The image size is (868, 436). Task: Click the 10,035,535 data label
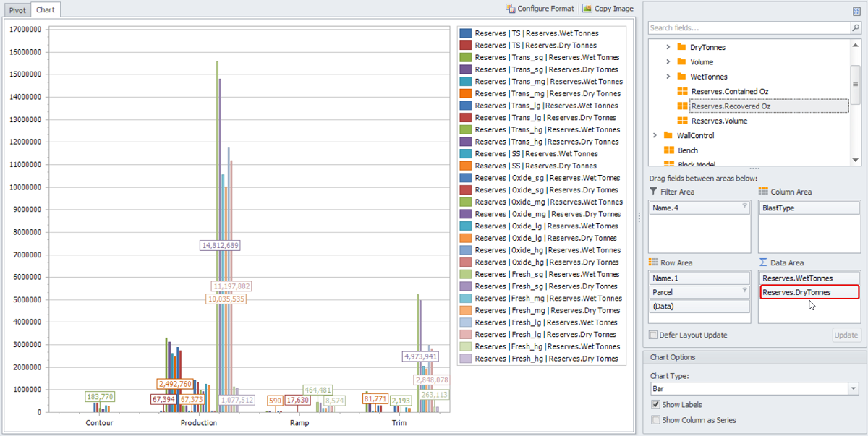pos(226,299)
